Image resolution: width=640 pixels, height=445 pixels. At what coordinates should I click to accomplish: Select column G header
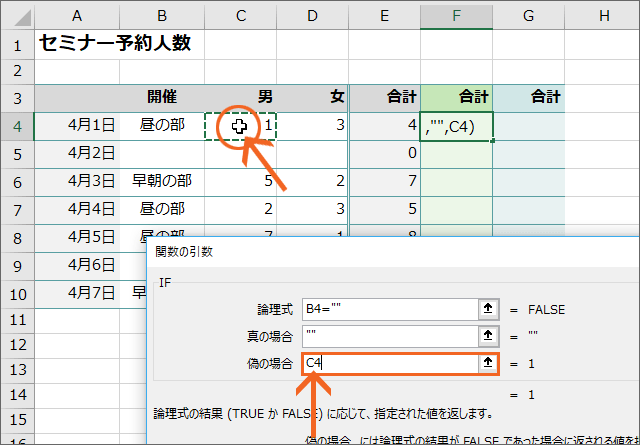pyautogui.click(x=529, y=16)
